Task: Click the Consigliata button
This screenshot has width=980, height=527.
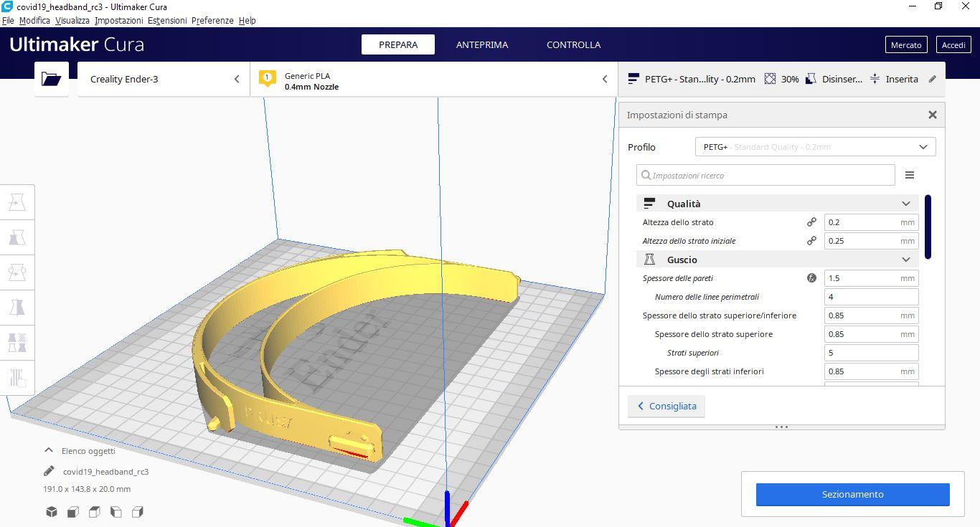Action: 666,406
